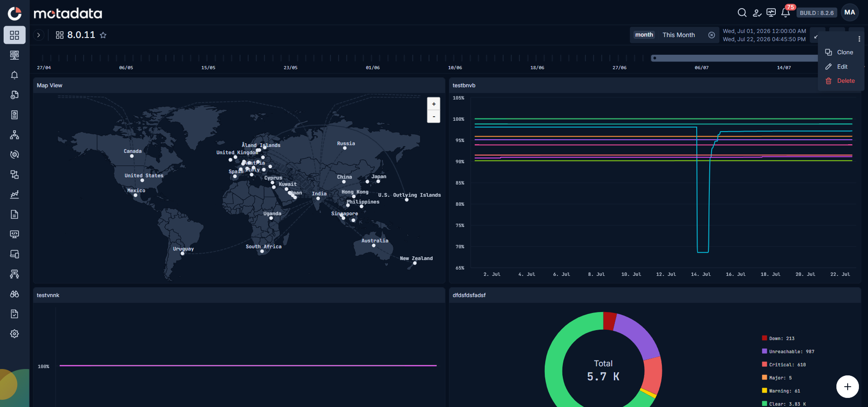Open notifications bell with 75 badge

click(786, 13)
